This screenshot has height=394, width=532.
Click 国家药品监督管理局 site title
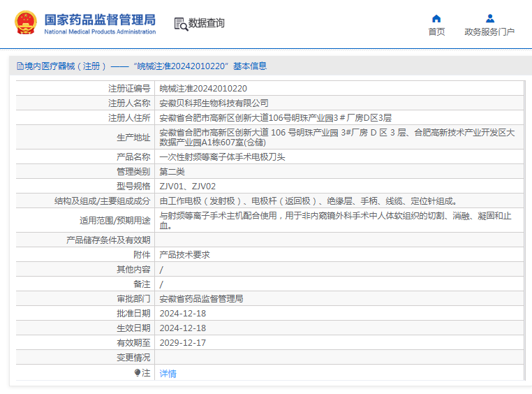click(100, 20)
